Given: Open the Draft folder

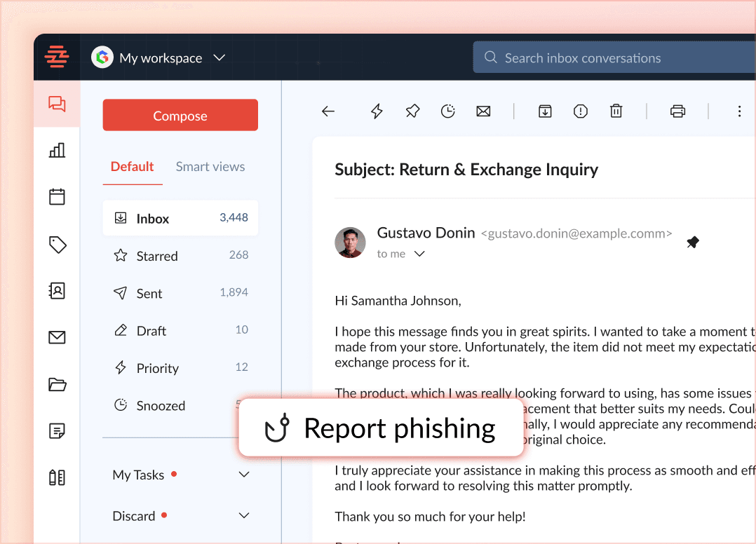Looking at the screenshot, I should click(180, 331).
